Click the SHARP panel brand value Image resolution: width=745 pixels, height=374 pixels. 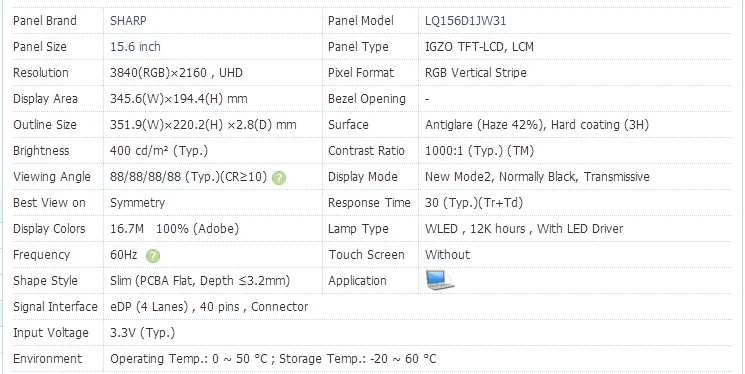128,21
